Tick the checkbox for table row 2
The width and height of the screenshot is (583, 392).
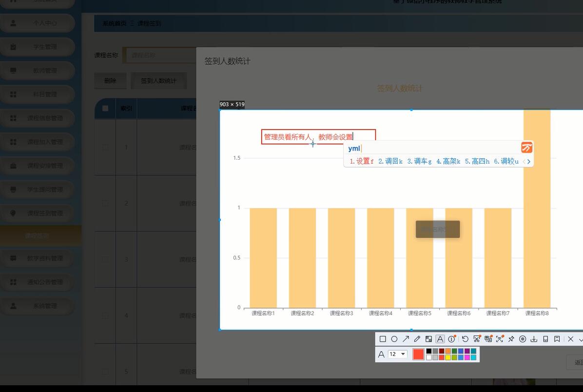tap(105, 203)
